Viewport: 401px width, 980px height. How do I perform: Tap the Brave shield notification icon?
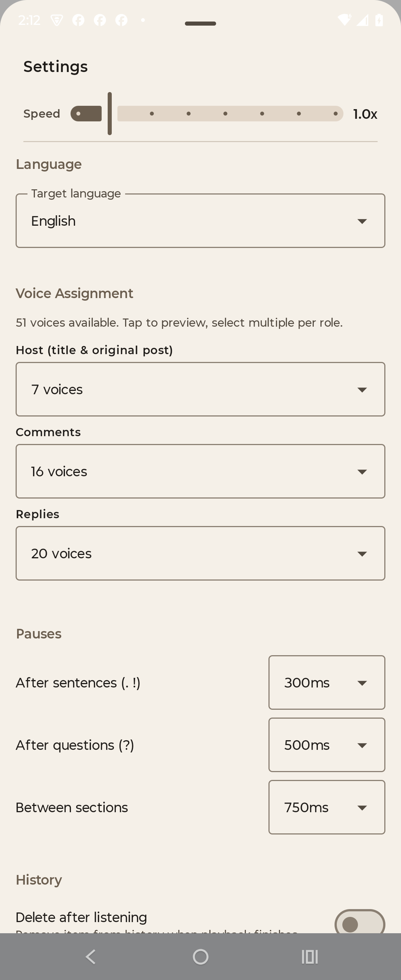pyautogui.click(x=57, y=20)
